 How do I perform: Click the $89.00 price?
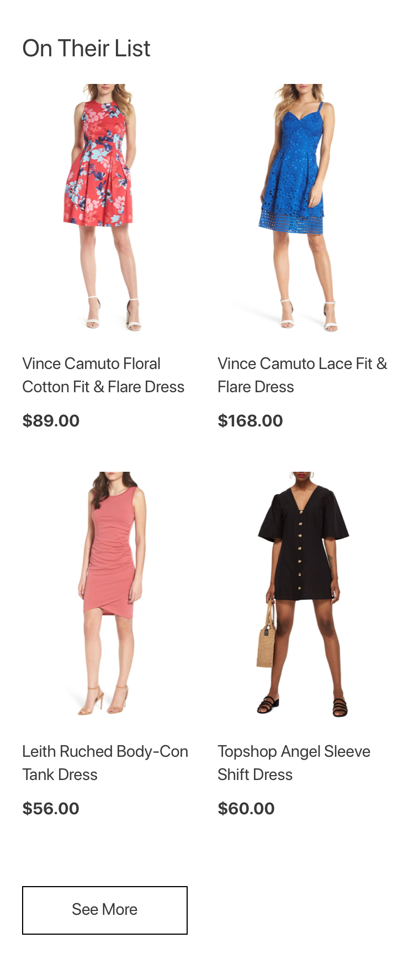click(x=51, y=421)
